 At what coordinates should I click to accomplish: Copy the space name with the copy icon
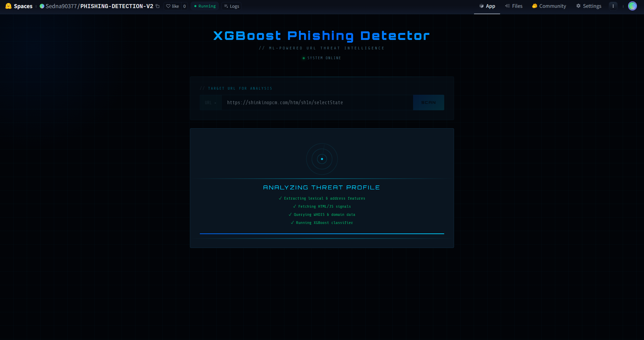point(157,6)
